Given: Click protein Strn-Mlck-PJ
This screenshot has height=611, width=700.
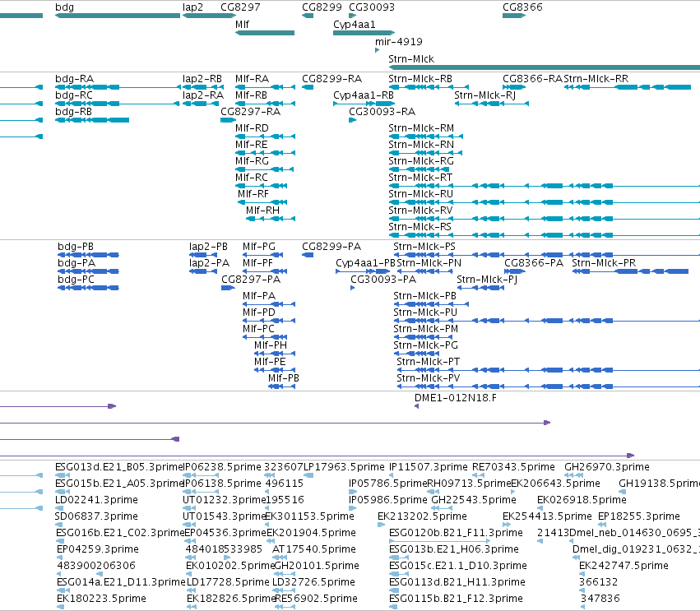Looking at the screenshot, I should pyautogui.click(x=487, y=280).
